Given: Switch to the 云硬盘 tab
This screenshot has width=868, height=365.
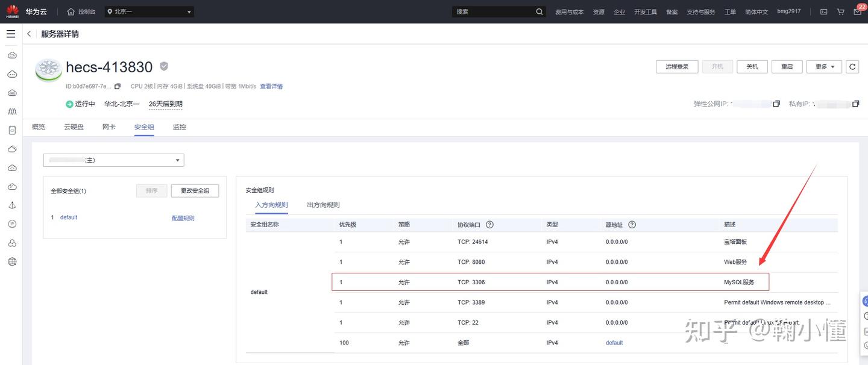Looking at the screenshot, I should [74, 127].
